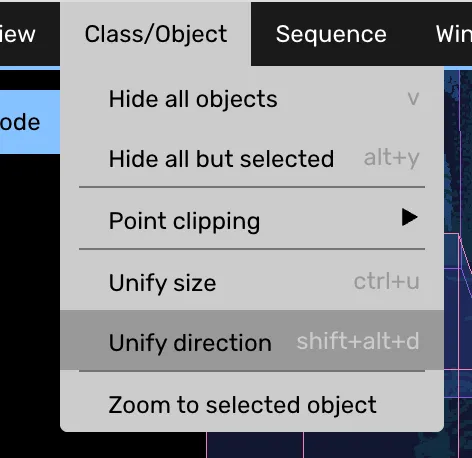Open the Point clipping menu entry
Viewport: 472px width, 458px height.
[252, 220]
